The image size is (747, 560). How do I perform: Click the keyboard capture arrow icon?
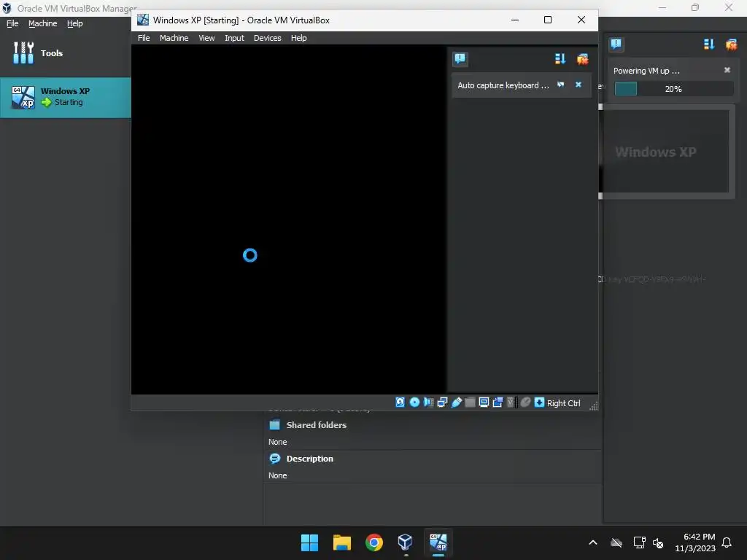coord(539,402)
